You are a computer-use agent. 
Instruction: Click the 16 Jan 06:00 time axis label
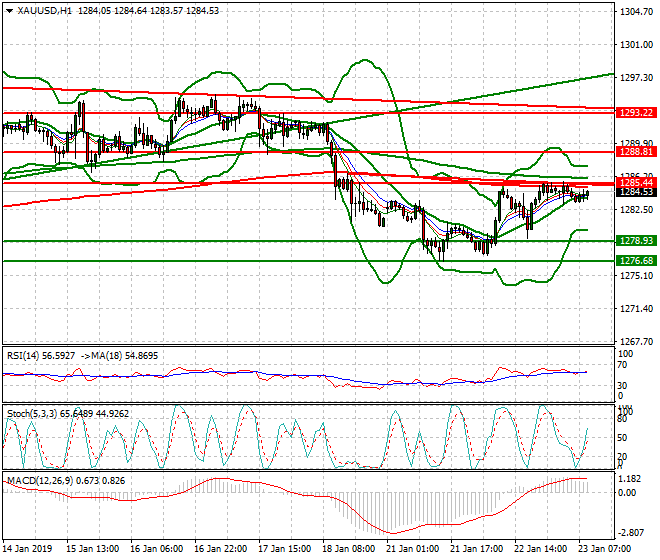pyautogui.click(x=157, y=549)
